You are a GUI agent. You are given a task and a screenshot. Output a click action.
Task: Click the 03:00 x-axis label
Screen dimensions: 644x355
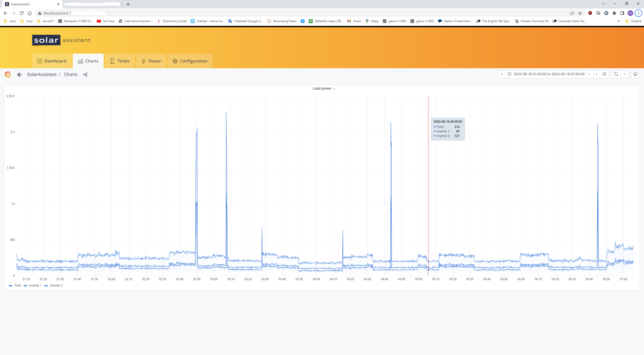(214, 279)
